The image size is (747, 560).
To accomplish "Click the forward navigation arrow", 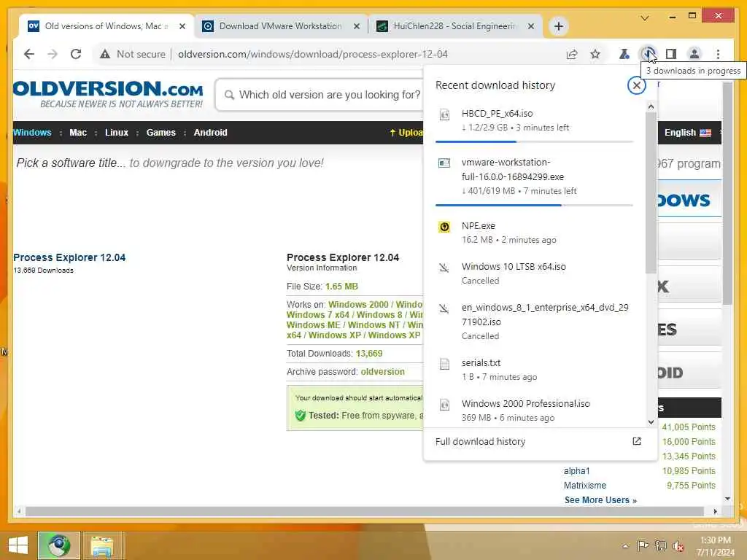I will pyautogui.click(x=53, y=54).
